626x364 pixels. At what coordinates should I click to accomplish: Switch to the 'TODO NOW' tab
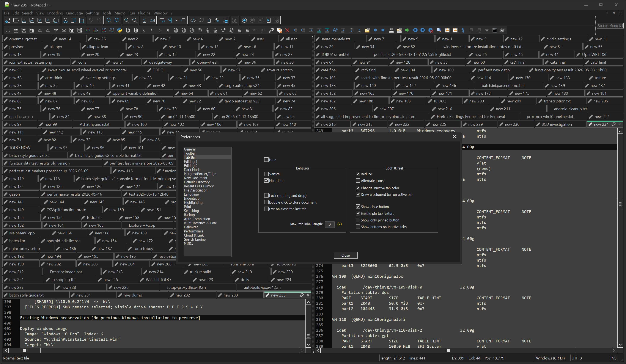pyautogui.click(x=25, y=147)
